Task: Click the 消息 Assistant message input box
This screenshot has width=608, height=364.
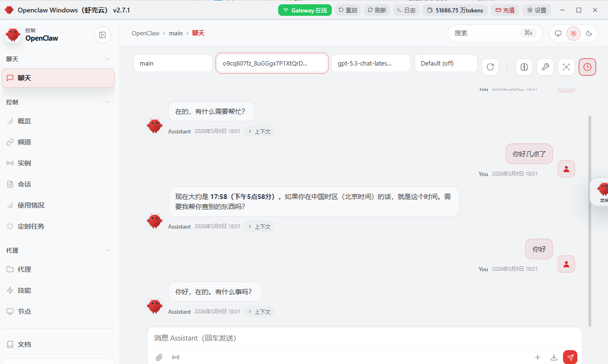Action: click(365, 338)
